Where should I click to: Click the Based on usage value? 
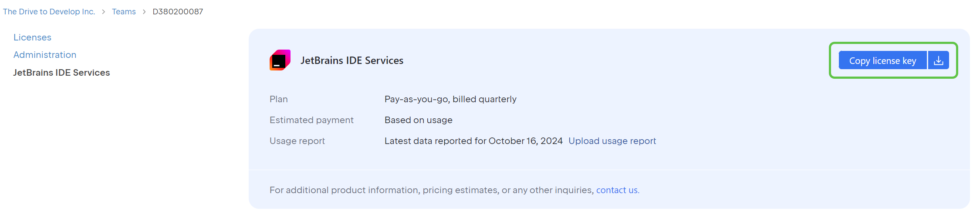[x=418, y=120]
